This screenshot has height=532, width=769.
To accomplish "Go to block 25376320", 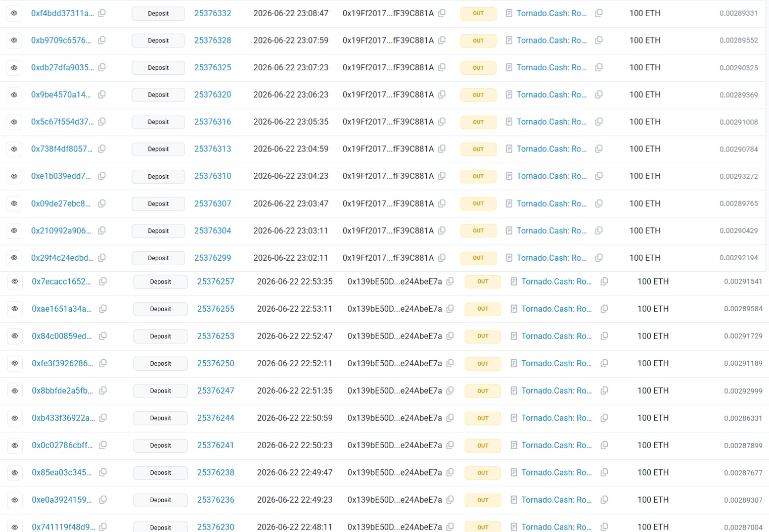I will [x=212, y=94].
